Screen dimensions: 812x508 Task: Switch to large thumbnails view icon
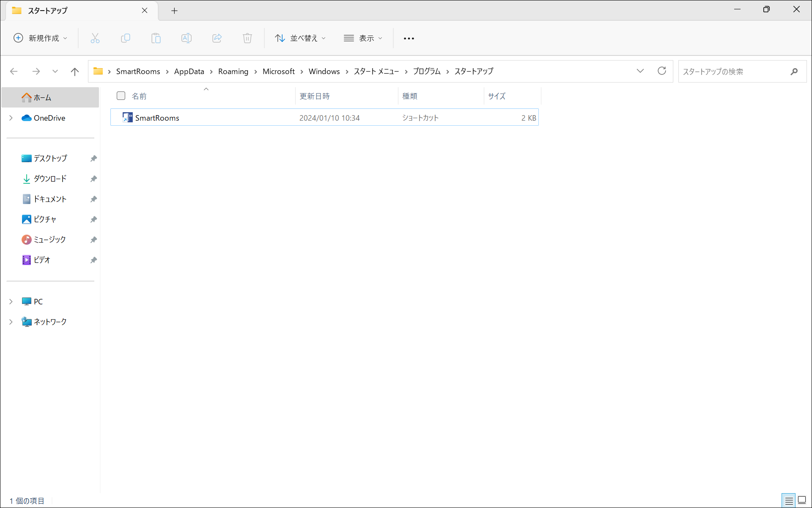tap(801, 500)
